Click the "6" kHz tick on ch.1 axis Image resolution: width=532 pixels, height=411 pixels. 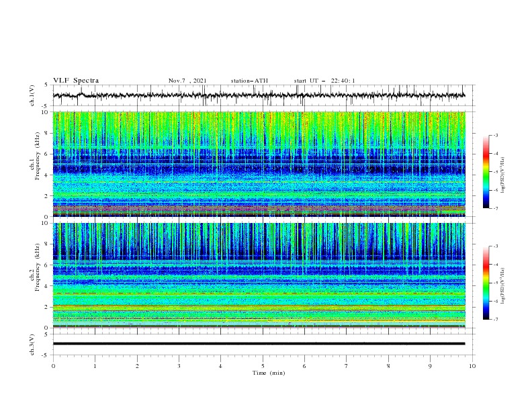48,154
